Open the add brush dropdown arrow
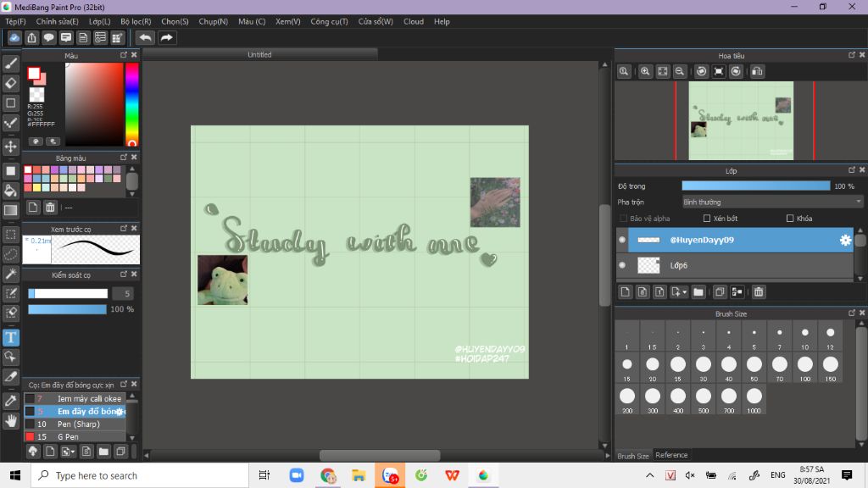This screenshot has width=868, height=488. pyautogui.click(x=68, y=452)
